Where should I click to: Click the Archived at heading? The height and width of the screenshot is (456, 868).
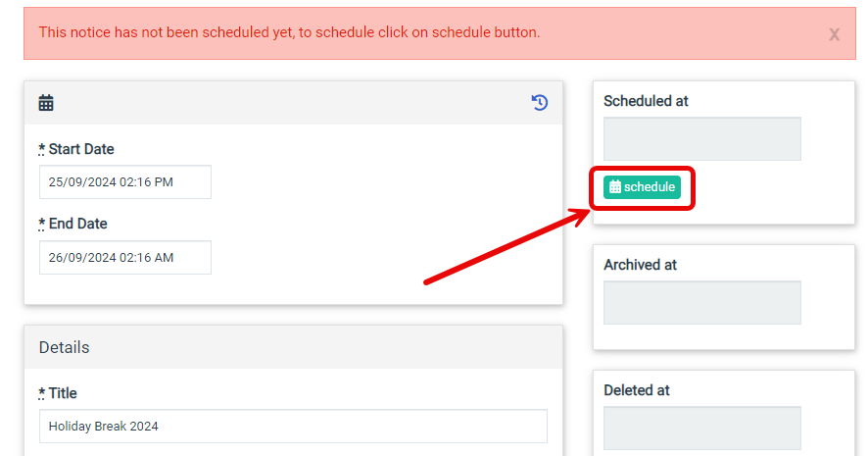[x=640, y=265]
